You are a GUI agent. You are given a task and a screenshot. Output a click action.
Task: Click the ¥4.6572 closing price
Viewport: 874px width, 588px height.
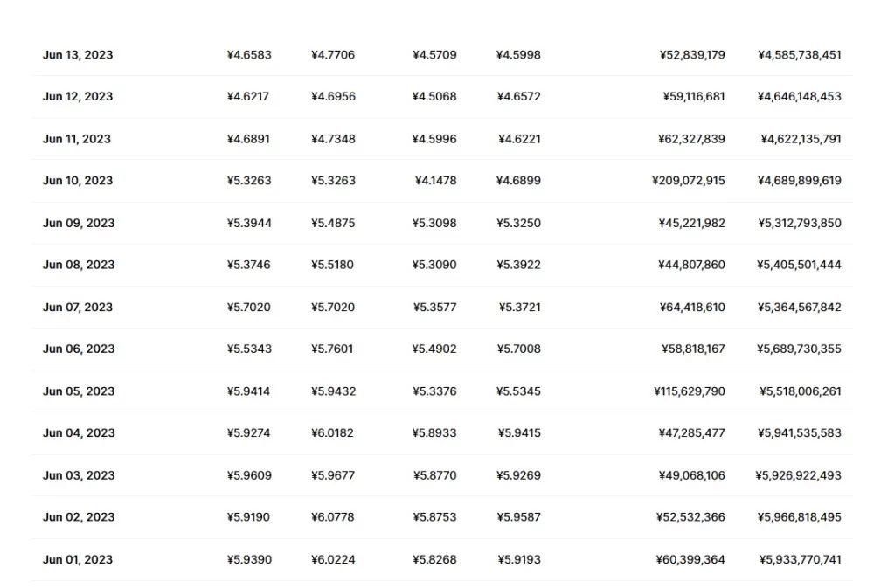pos(519,97)
